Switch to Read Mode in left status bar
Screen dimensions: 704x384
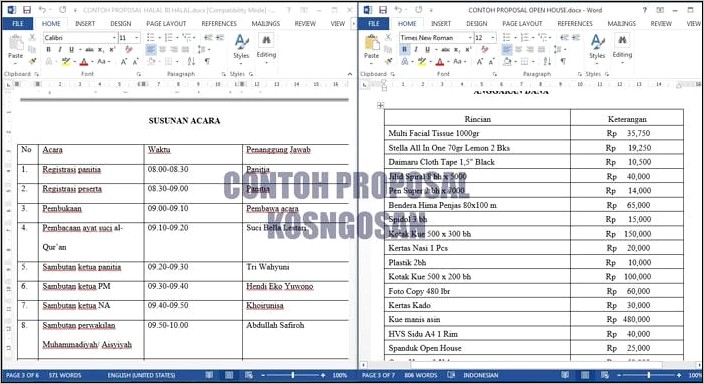pos(209,375)
